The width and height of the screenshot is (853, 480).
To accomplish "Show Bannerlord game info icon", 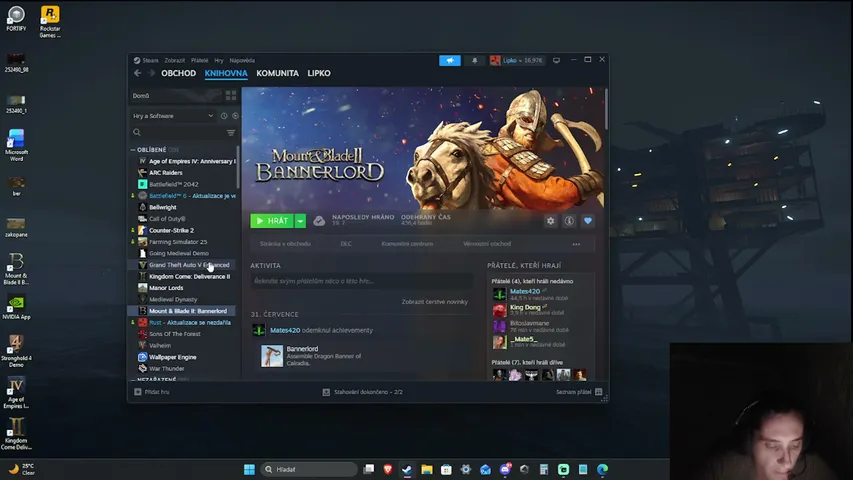I will [569, 221].
